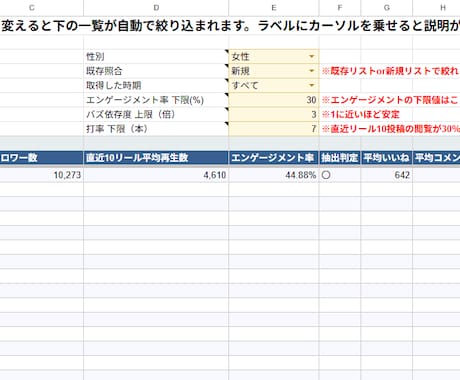The image size is (460, 380).
Task: Select the バズ依存度 上限 input cell with 3
Action: point(274,114)
